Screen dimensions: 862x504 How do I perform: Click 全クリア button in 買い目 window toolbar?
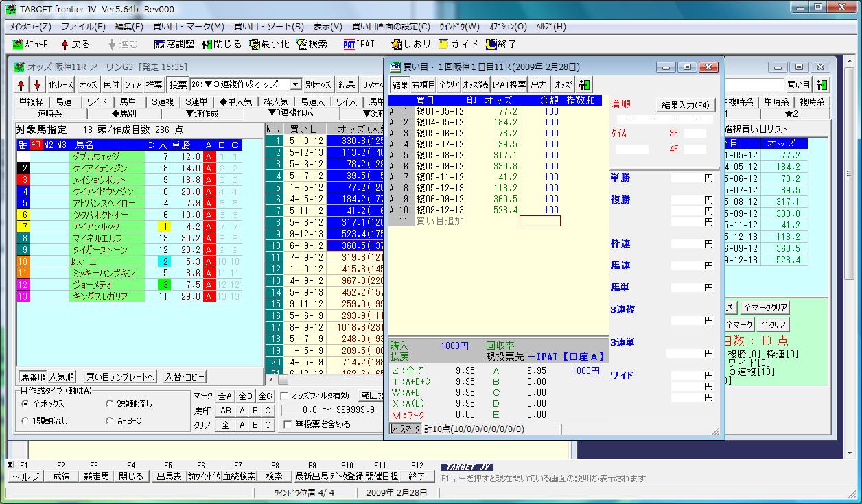point(449,85)
